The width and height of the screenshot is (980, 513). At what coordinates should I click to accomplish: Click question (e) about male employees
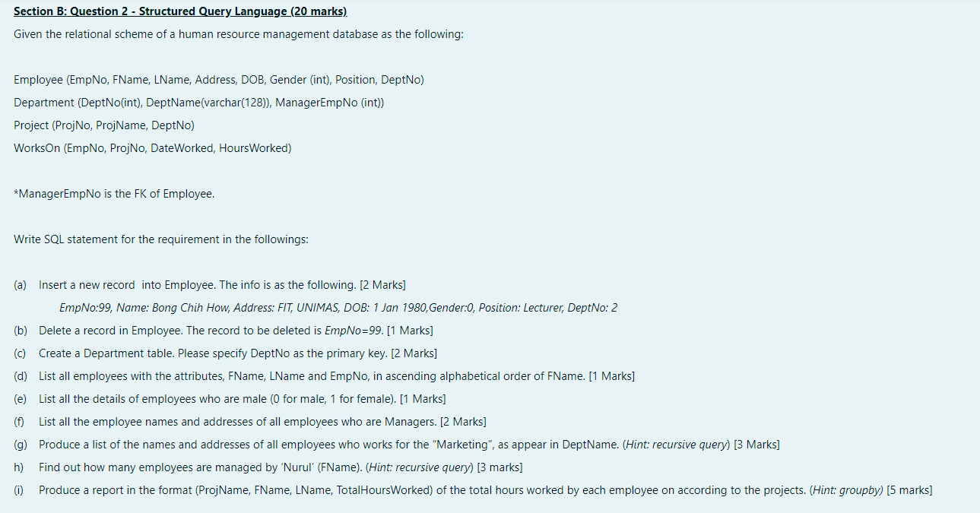(230, 399)
